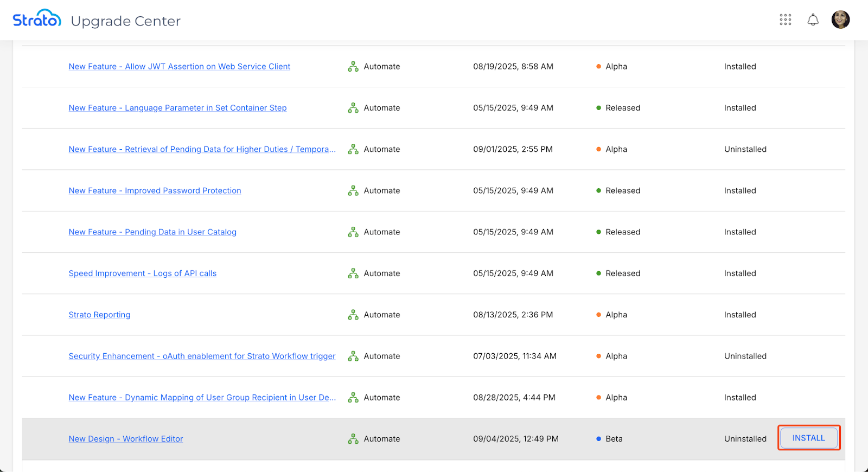This screenshot has height=472, width=868.
Task: Open Language Parameter in Set Container Step
Action: [177, 108]
